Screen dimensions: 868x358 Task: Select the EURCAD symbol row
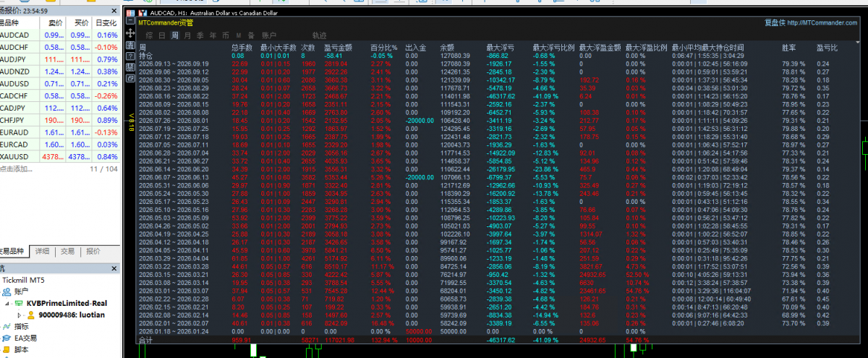point(59,145)
